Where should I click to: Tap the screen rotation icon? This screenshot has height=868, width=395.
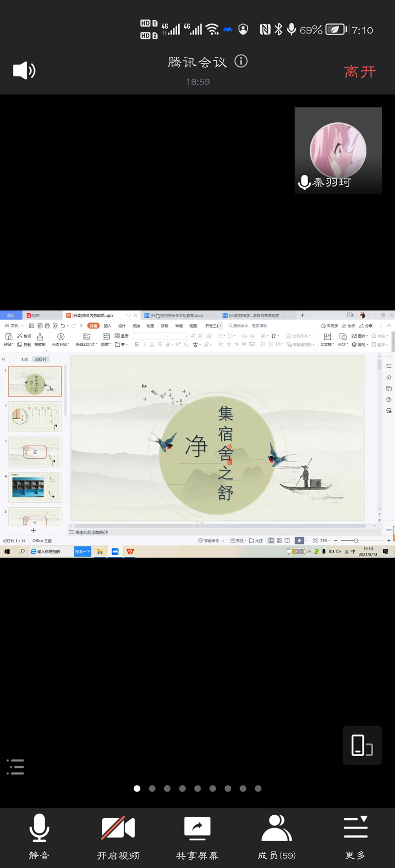362,745
